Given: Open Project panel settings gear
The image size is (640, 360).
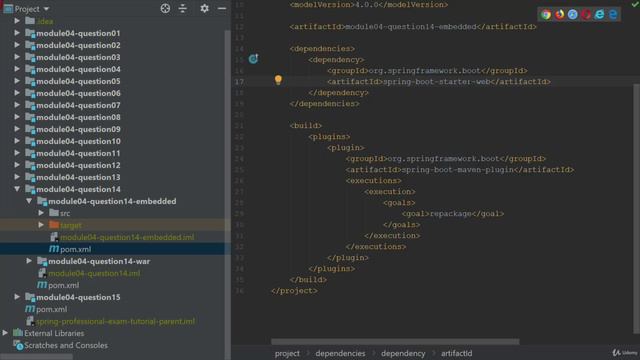Looking at the screenshot, I should click(x=204, y=8).
